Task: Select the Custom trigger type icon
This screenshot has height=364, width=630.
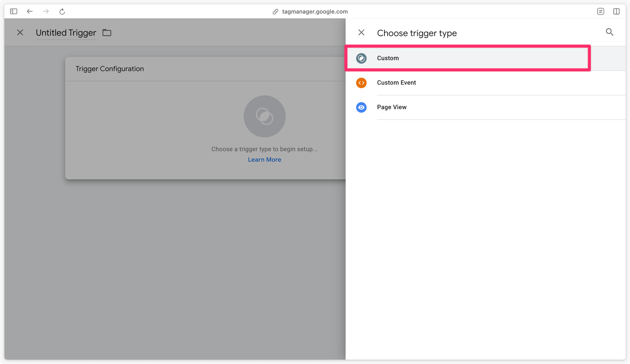Action: [361, 58]
